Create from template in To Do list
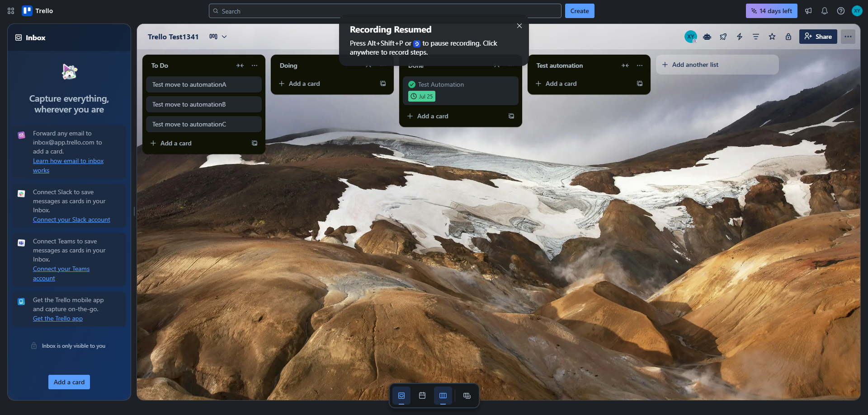 point(255,143)
